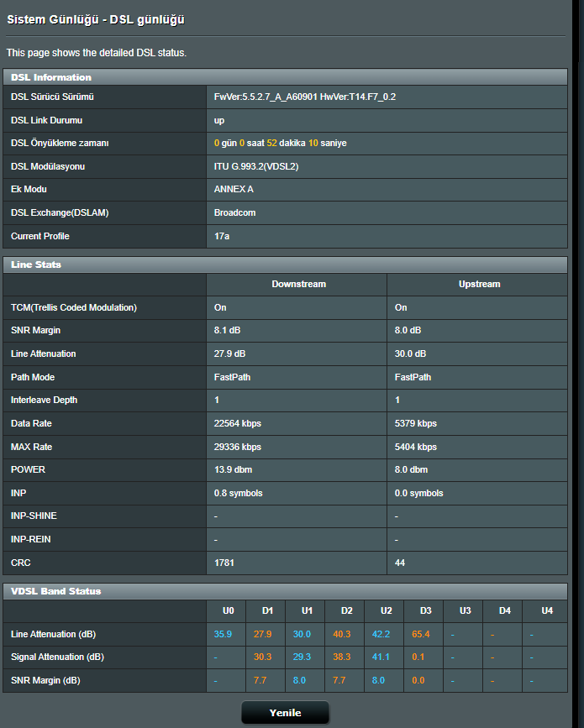Viewport: 584px width, 728px height.
Task: Click the D3 band column header
Action: coord(425,610)
